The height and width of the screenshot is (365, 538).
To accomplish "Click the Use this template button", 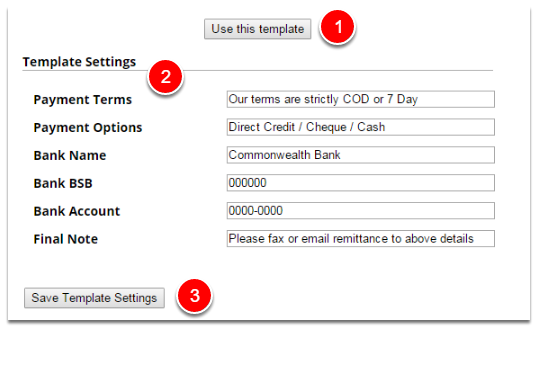I will point(257,29).
